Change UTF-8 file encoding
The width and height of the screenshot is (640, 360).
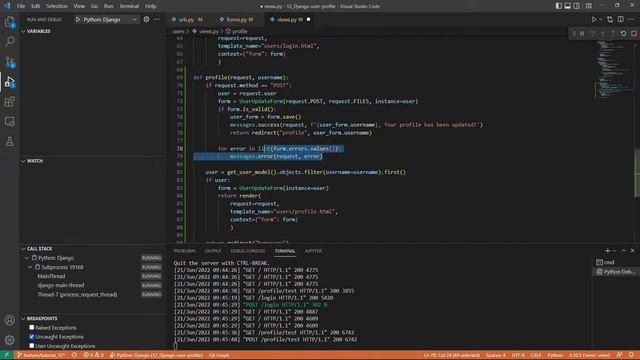point(518,355)
